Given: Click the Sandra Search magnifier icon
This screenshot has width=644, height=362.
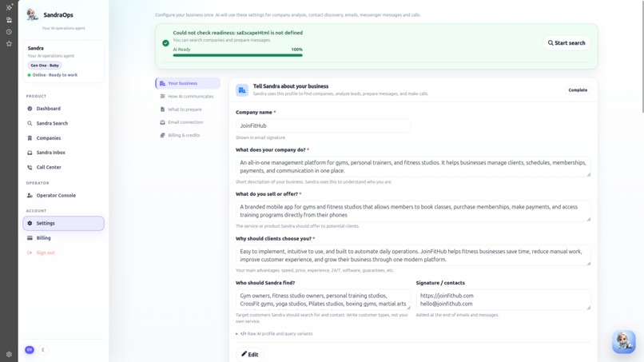Looking at the screenshot, I should [30, 123].
